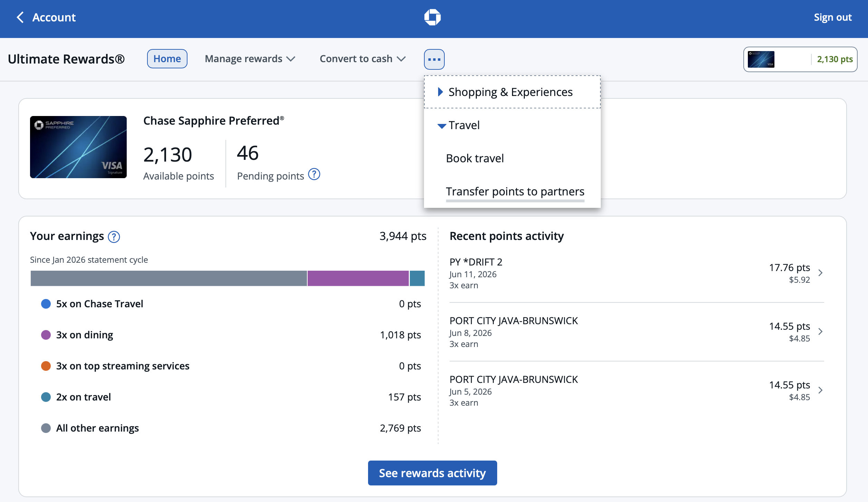868x502 pixels.
Task: Click the purple 3x dining dot
Action: (x=46, y=335)
